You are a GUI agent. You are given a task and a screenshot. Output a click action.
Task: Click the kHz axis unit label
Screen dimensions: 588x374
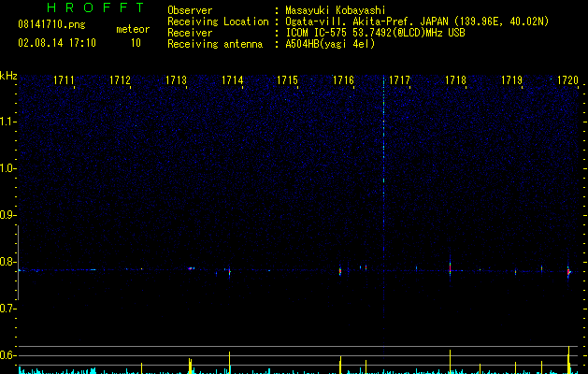pyautogui.click(x=8, y=76)
